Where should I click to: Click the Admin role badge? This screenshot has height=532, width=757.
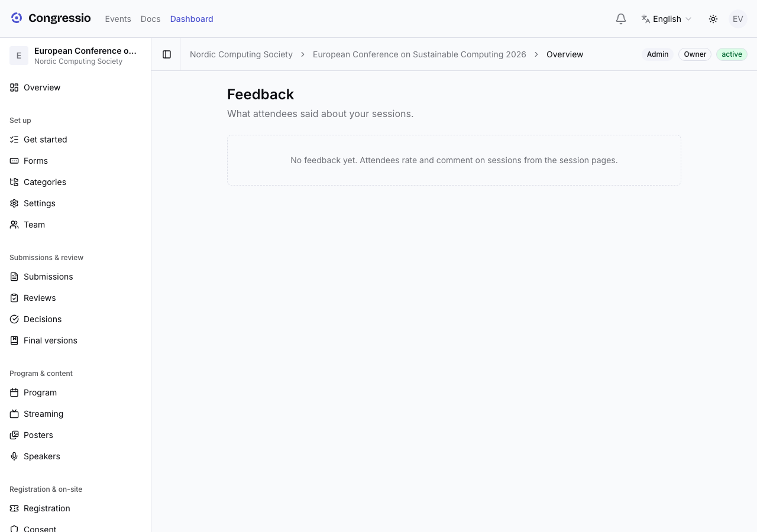(x=658, y=54)
